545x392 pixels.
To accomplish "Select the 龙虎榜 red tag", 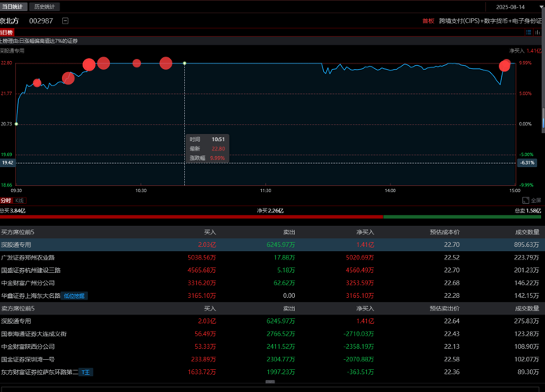I will click(6, 32).
